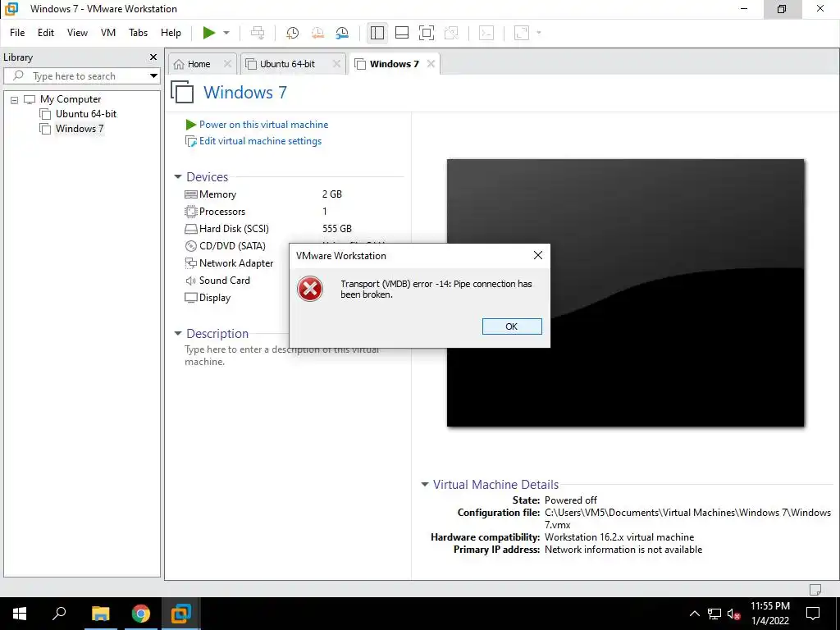Screen dimensions: 840x630
Task: Open the power options dropdown arrow
Action: tap(226, 33)
